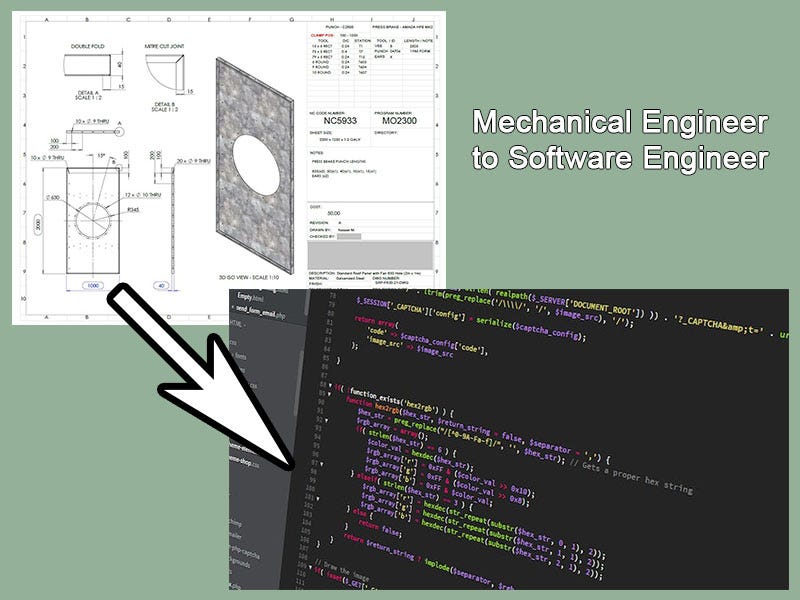Click the DRAWN BY field showing Nassar M.
Image resolution: width=800 pixels, height=600 pixels.
[x=346, y=230]
